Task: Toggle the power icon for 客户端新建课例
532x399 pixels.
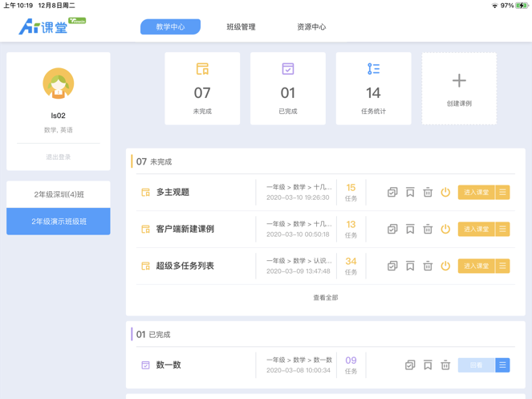Action: click(x=445, y=229)
